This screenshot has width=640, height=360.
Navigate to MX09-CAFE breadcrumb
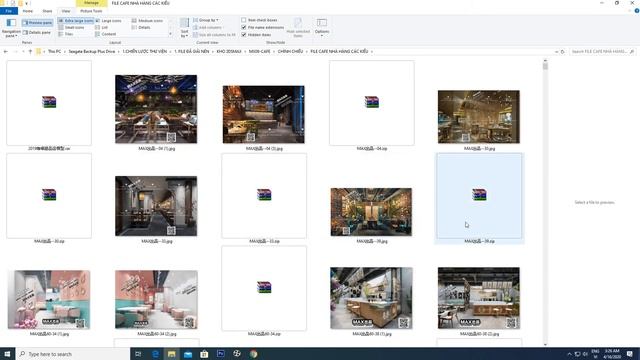[260, 51]
